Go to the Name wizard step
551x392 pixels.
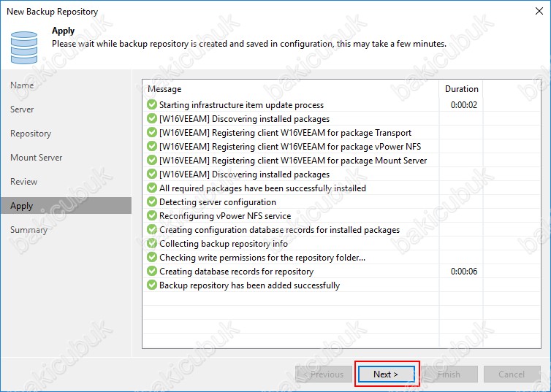pos(22,85)
